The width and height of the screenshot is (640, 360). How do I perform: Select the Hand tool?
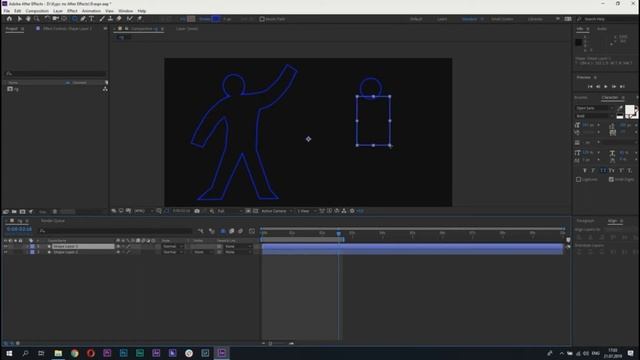point(28,19)
